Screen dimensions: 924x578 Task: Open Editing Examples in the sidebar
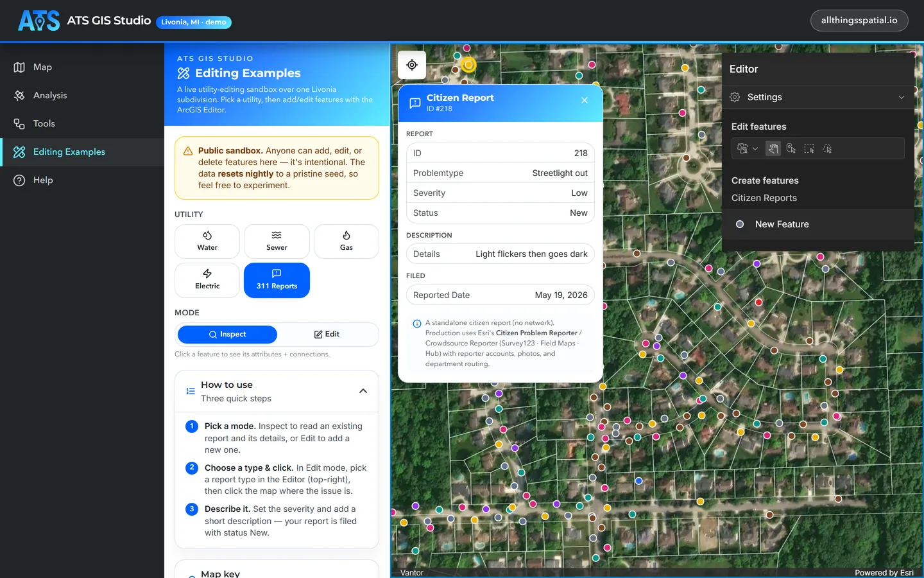point(82,152)
